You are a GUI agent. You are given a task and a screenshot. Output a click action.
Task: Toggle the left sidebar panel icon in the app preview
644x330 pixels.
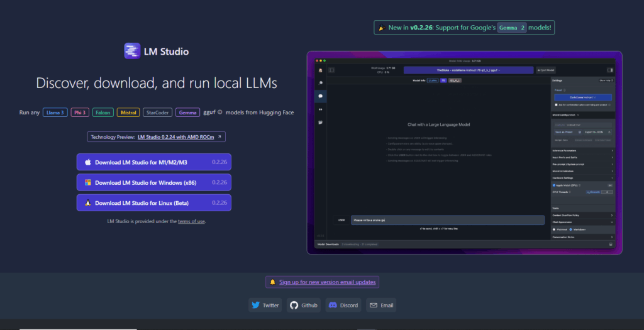click(331, 70)
